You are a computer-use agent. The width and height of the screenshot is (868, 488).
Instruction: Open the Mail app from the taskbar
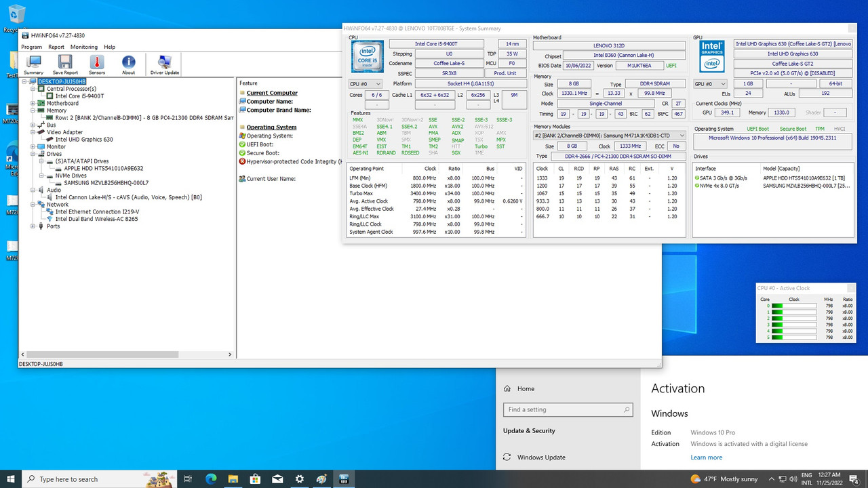pyautogui.click(x=277, y=479)
